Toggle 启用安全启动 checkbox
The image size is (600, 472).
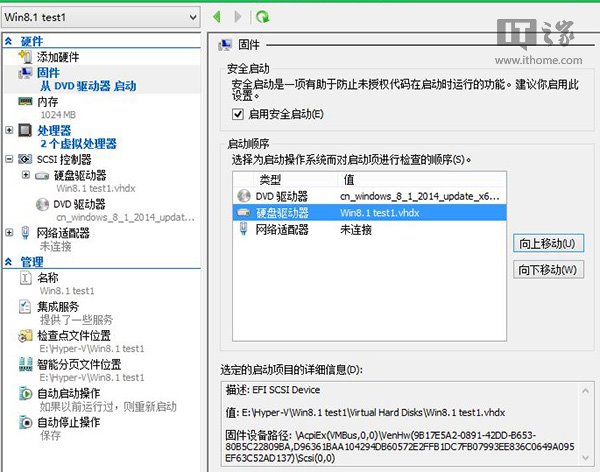pyautogui.click(x=238, y=114)
